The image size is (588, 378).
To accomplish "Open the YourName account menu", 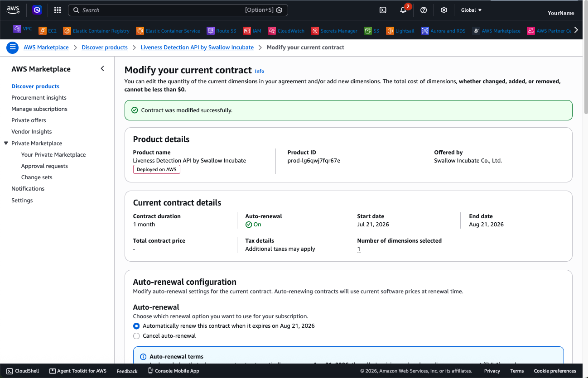I will pos(561,13).
